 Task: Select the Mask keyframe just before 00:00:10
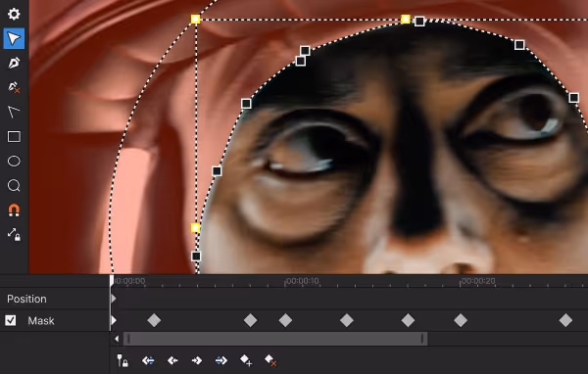pyautogui.click(x=251, y=320)
